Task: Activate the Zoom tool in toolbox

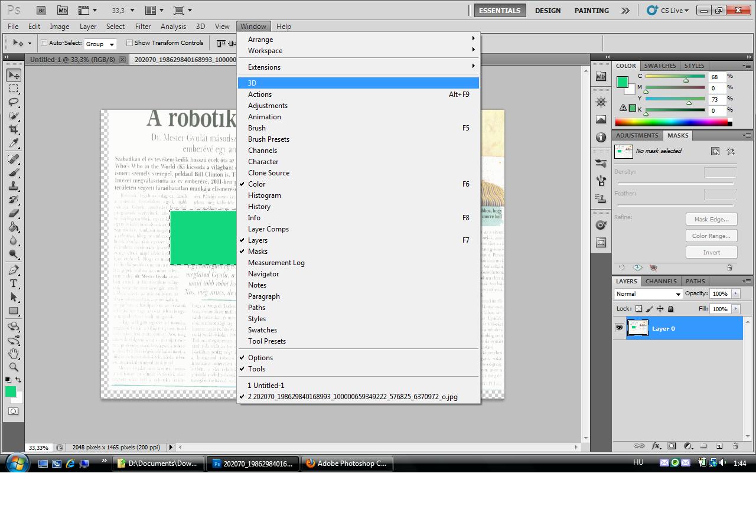Action: click(14, 367)
